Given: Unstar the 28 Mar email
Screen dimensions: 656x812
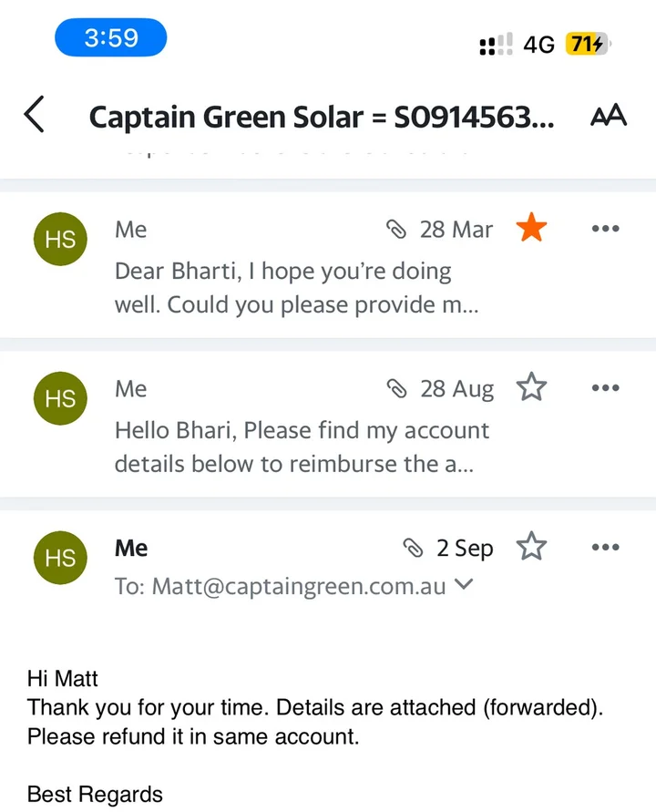Looking at the screenshot, I should [531, 228].
